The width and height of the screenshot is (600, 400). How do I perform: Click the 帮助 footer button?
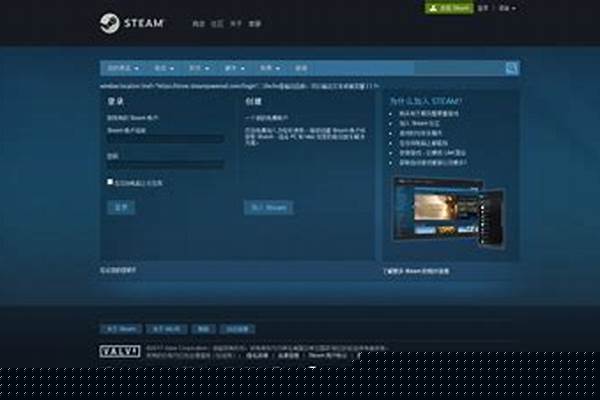click(203, 329)
